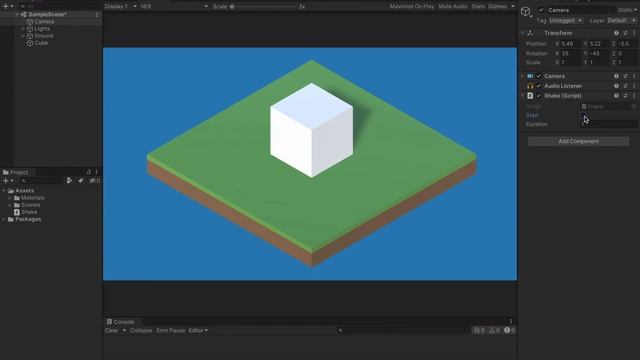Toggle Console info messages count icon

point(479,331)
